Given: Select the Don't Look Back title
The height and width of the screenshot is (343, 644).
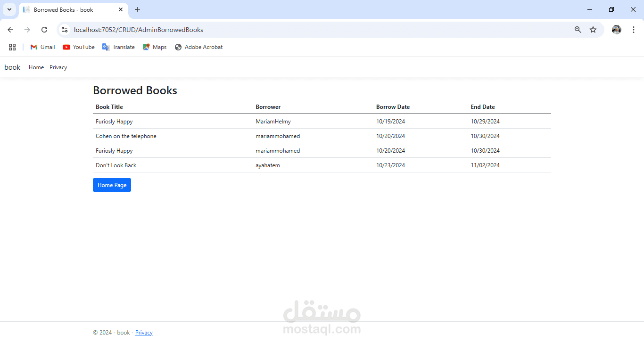Looking at the screenshot, I should point(116,165).
